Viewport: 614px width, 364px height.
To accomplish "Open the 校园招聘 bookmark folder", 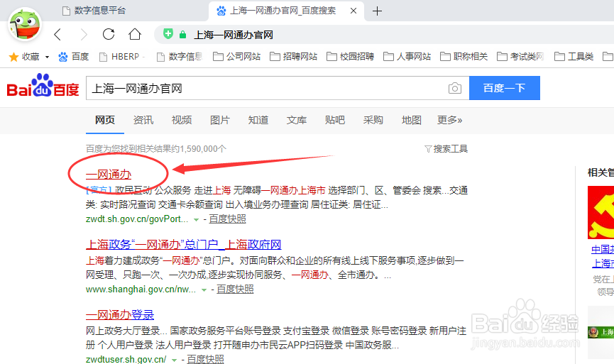I will pyautogui.click(x=351, y=57).
